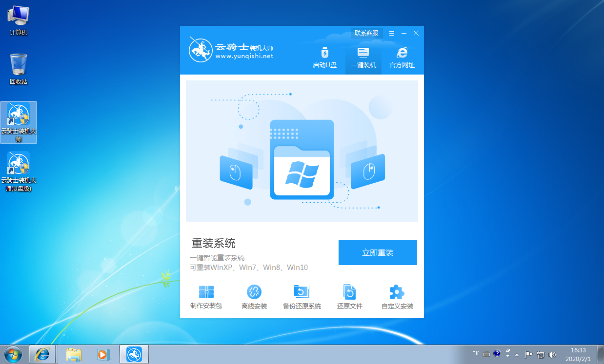Click the 联系客服 button
The width and height of the screenshot is (604, 364).
click(x=366, y=33)
